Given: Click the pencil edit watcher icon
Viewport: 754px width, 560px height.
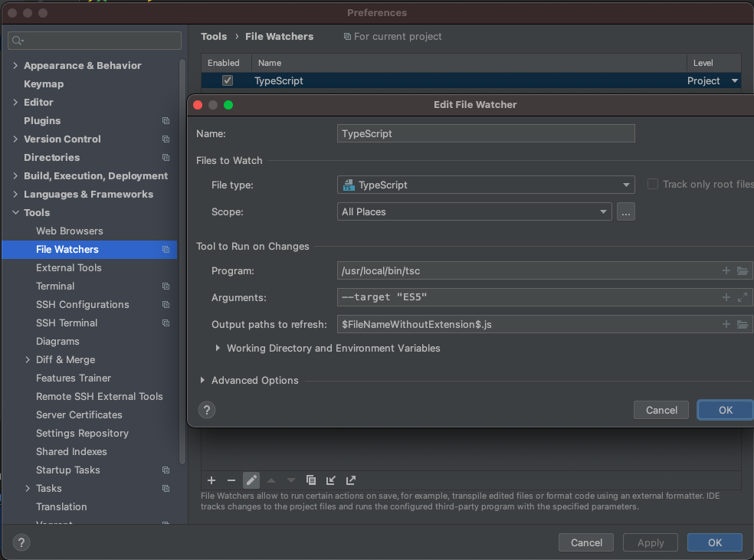Looking at the screenshot, I should pyautogui.click(x=251, y=480).
